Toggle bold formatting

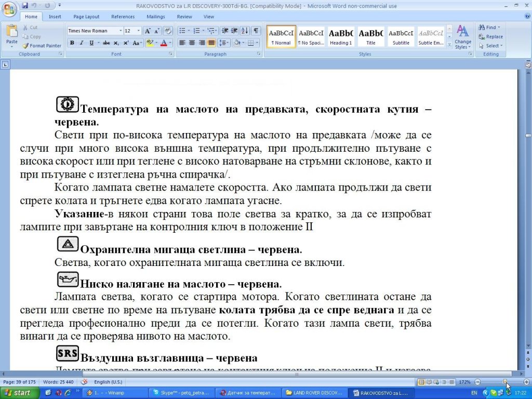72,43
